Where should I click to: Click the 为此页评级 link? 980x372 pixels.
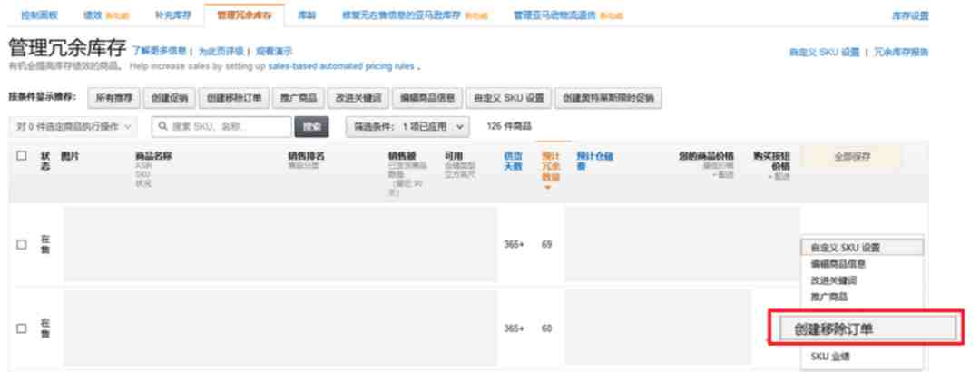[220, 52]
